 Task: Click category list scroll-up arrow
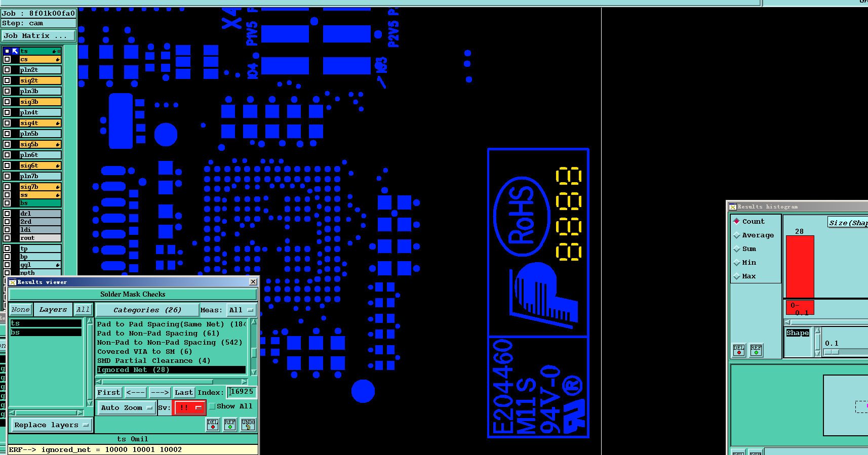click(x=254, y=322)
